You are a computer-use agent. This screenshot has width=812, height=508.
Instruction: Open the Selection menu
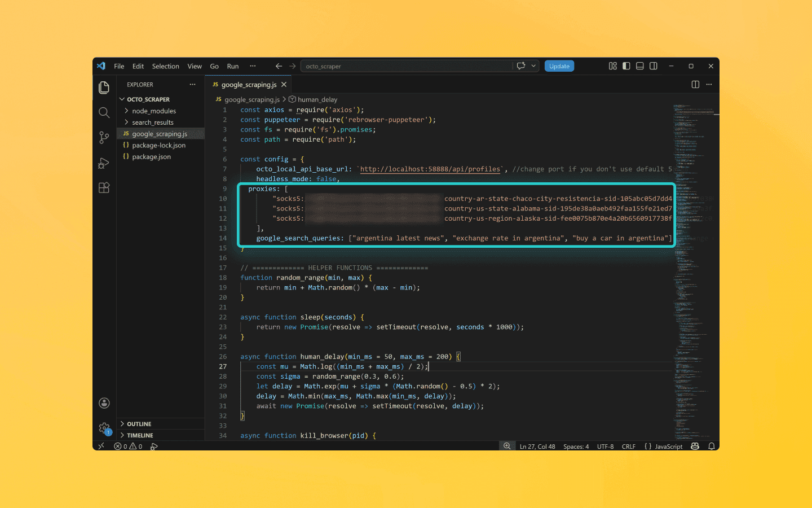tap(165, 66)
